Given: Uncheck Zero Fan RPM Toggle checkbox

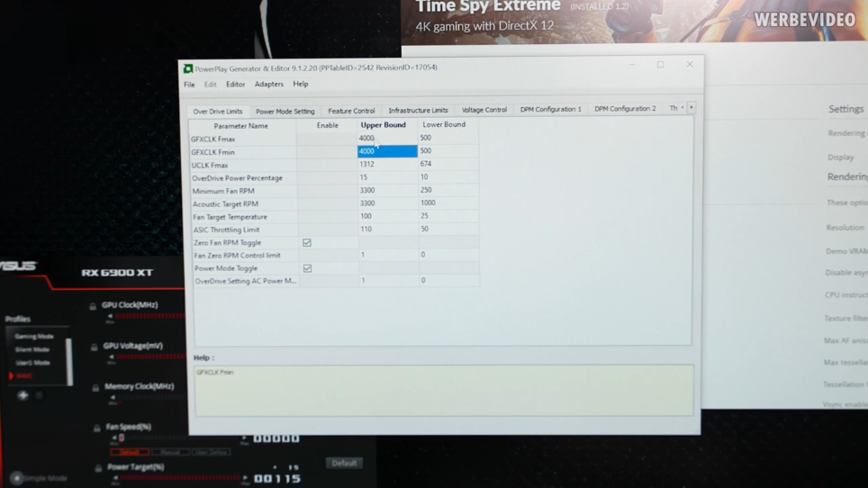Looking at the screenshot, I should 307,242.
